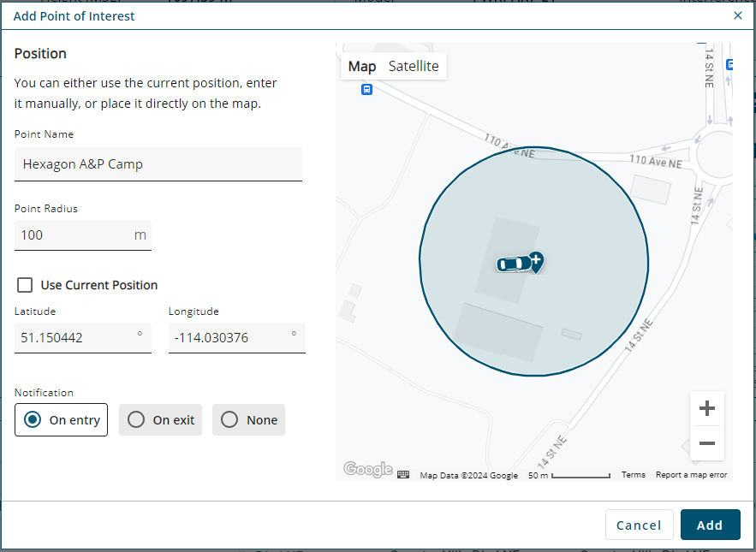The height and width of the screenshot is (552, 756).
Task: Click the Cancel button
Action: [640, 525]
